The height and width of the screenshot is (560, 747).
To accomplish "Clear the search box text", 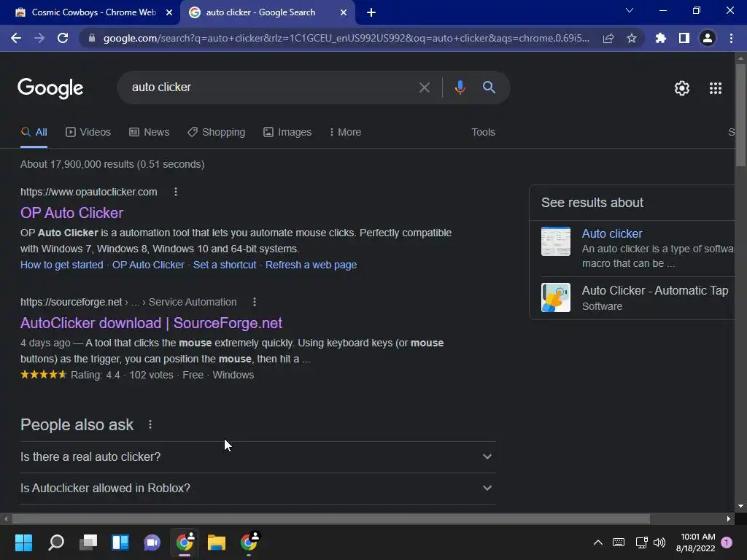I will [x=424, y=87].
